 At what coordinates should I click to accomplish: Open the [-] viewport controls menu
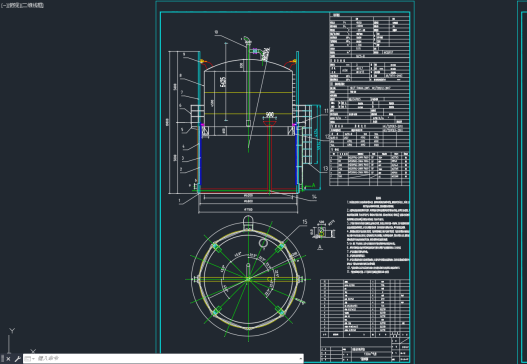3,5
